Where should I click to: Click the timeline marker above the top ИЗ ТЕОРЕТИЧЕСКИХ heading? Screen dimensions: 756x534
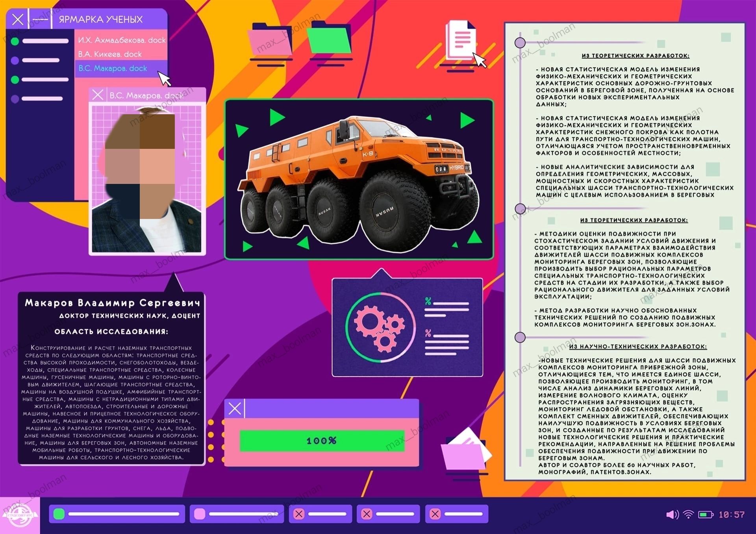point(520,43)
